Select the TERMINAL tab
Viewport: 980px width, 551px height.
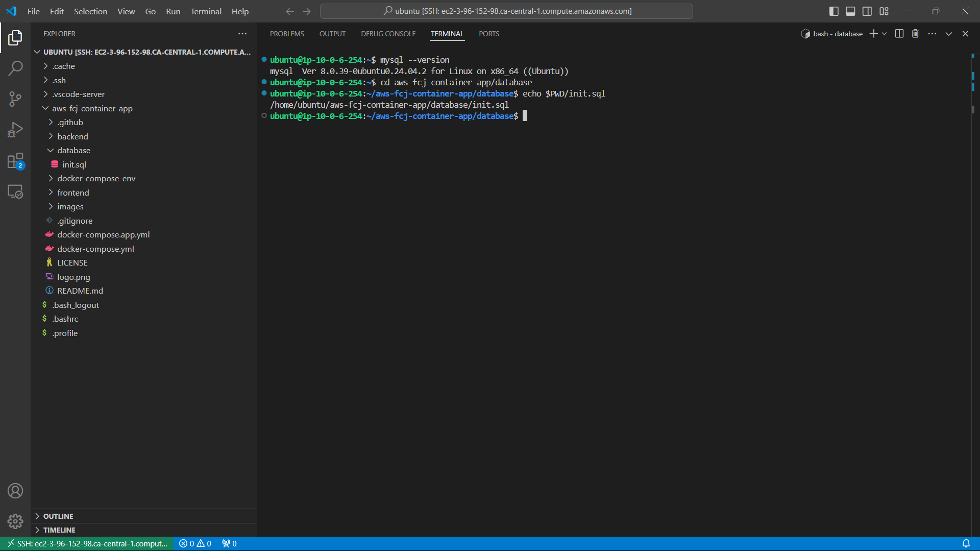(x=447, y=34)
